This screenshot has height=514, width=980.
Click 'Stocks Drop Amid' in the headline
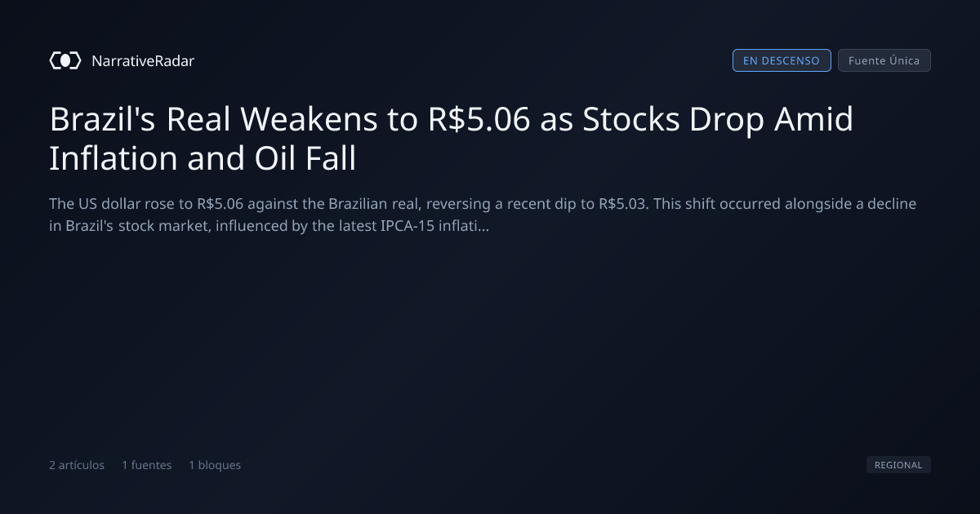[719, 120]
